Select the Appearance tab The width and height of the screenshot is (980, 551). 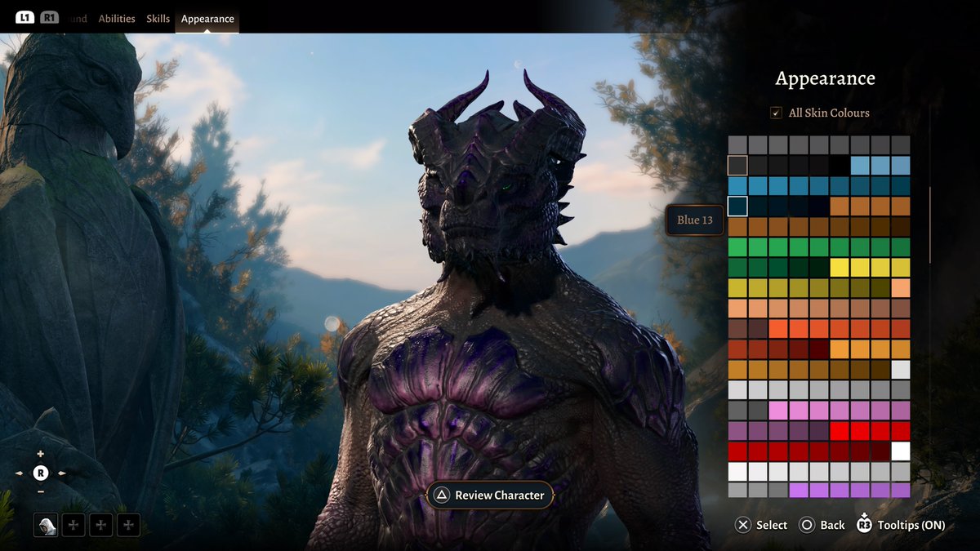coord(207,18)
